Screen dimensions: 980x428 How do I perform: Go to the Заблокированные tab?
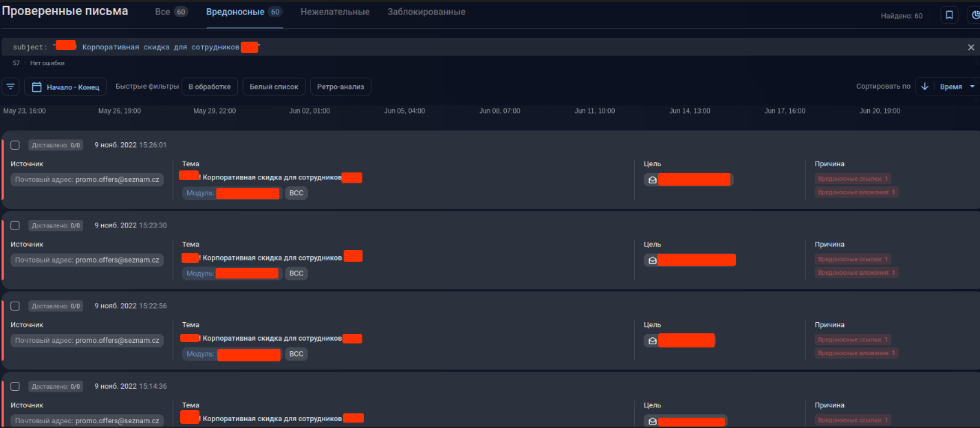pyautogui.click(x=426, y=12)
